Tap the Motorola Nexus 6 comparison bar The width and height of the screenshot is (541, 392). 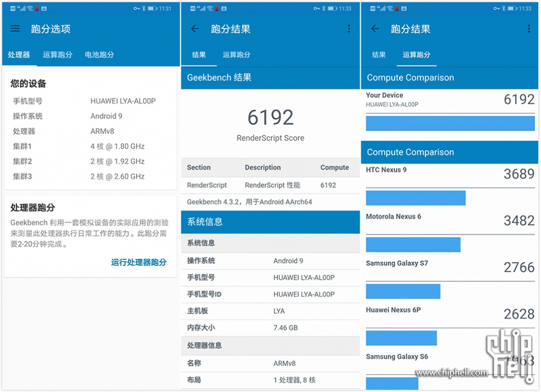coord(413,245)
